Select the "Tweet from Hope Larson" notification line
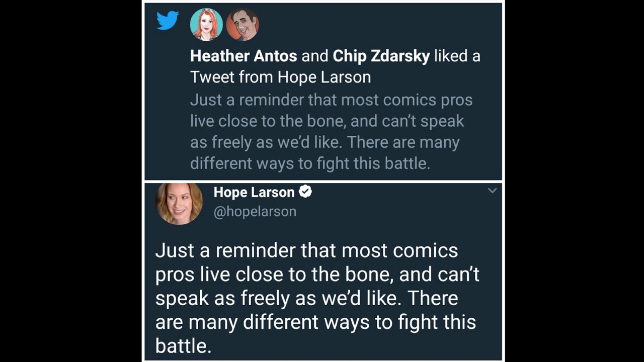 click(280, 77)
